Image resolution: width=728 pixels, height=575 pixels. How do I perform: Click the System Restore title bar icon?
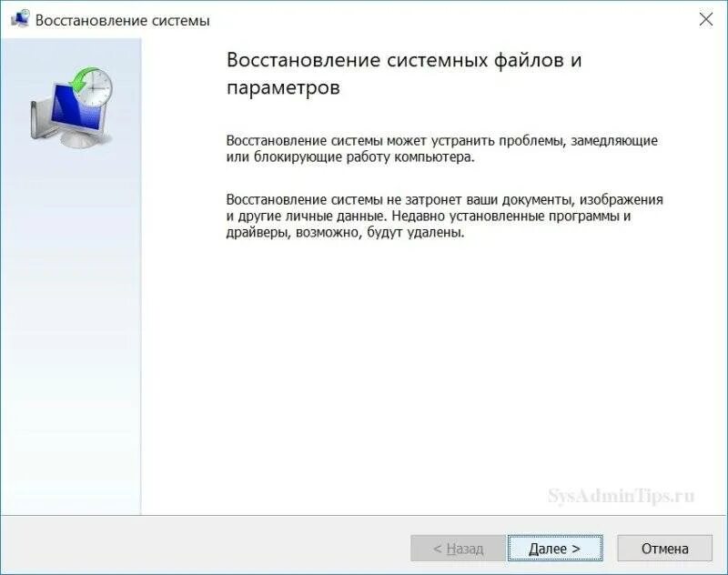click(x=20, y=20)
